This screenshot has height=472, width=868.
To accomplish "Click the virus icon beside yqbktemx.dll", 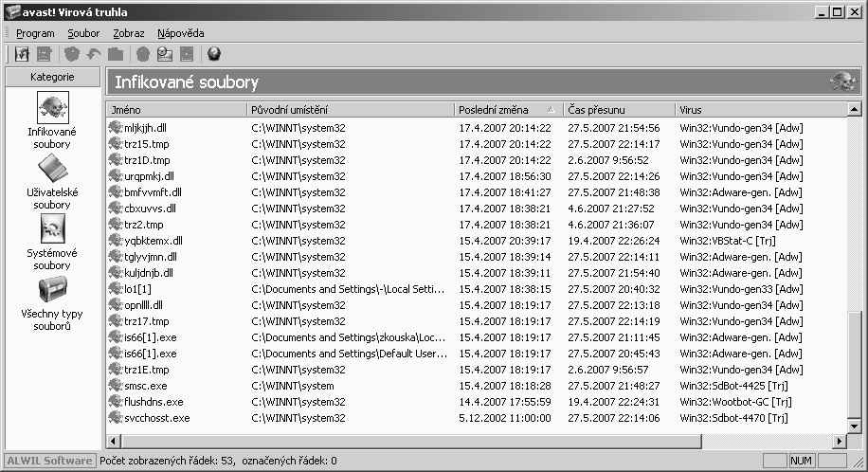I will coord(116,241).
